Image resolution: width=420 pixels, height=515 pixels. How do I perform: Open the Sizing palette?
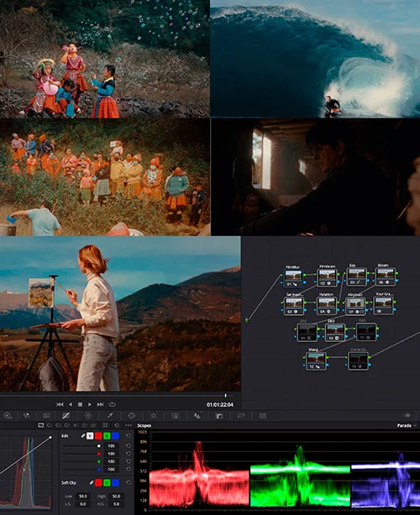tap(241, 416)
